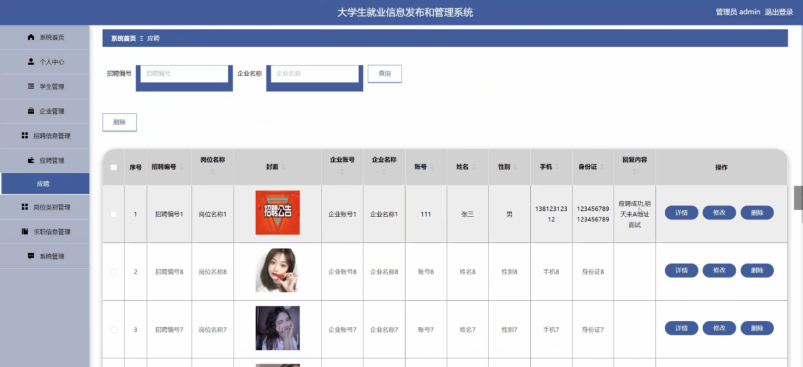Open the cover photo thumbnail in row 招聘编号8
The width and height of the screenshot is (803, 367).
(x=278, y=270)
